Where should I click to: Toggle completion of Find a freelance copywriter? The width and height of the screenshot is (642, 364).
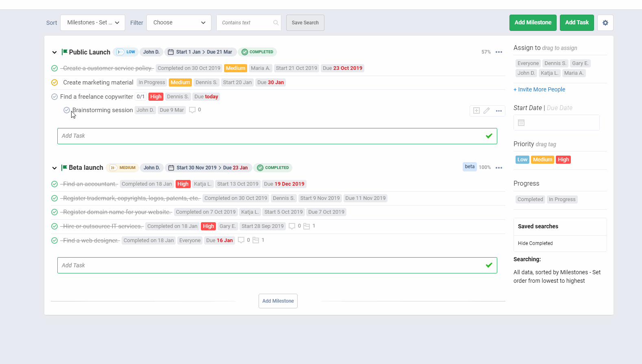coord(54,97)
